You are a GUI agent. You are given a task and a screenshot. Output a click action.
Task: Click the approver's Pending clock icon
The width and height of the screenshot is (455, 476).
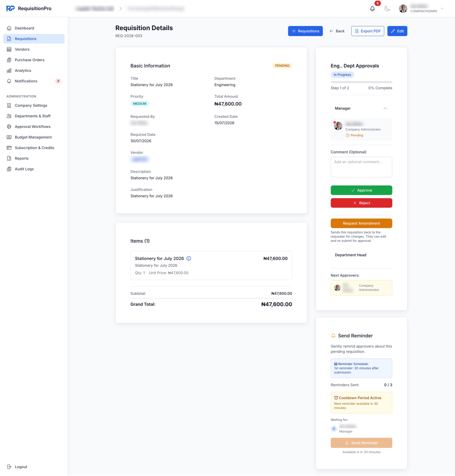(x=348, y=135)
